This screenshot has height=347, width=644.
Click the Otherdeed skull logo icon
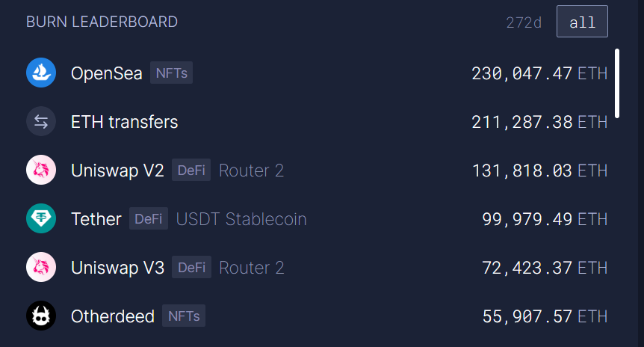[x=41, y=316]
